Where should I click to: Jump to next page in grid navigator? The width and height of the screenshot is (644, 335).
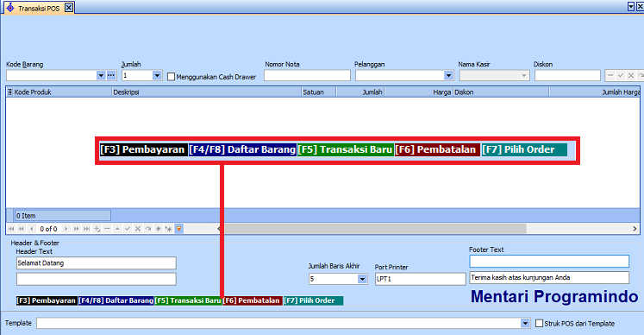pyautogui.click(x=76, y=229)
